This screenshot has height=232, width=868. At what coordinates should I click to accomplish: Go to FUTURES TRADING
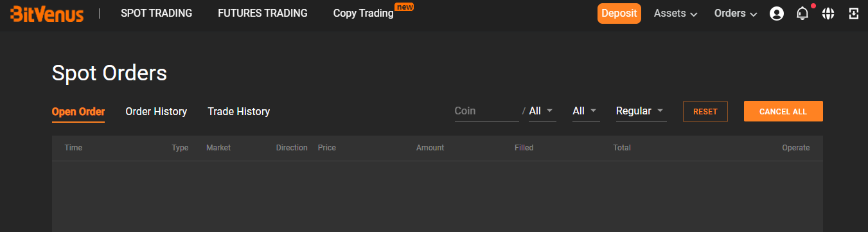[263, 13]
